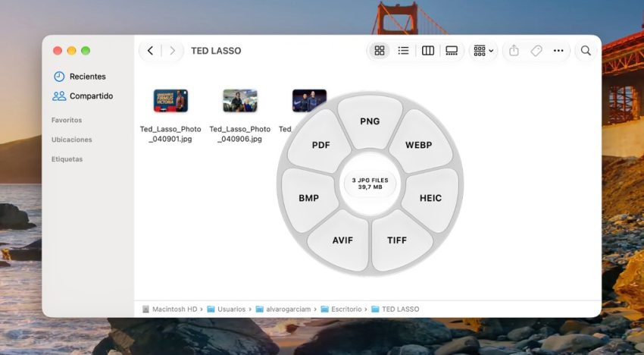The height and width of the screenshot is (355, 644).
Task: Go back with the left chevron button
Action: (150, 51)
